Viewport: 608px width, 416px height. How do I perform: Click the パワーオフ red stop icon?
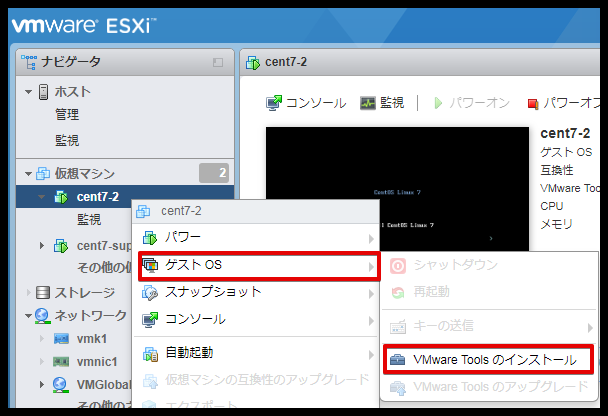[533, 104]
